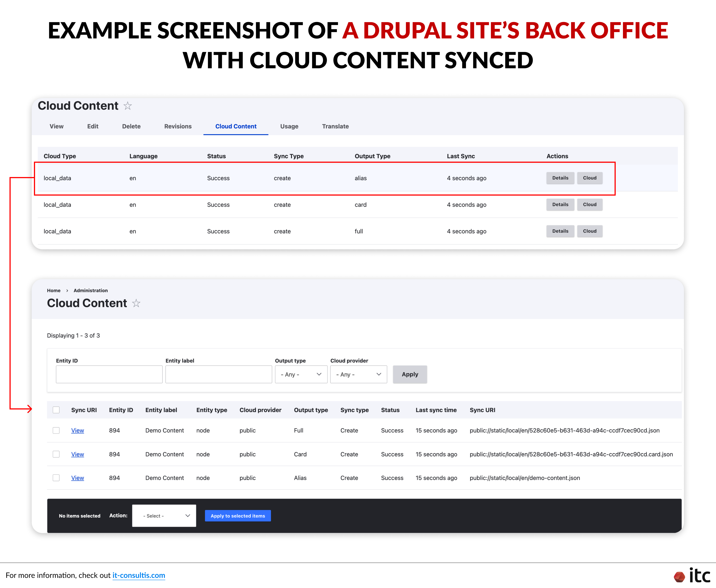Click inside the Entity ID input field
Viewport: 716px width, 588px height.
click(x=109, y=374)
